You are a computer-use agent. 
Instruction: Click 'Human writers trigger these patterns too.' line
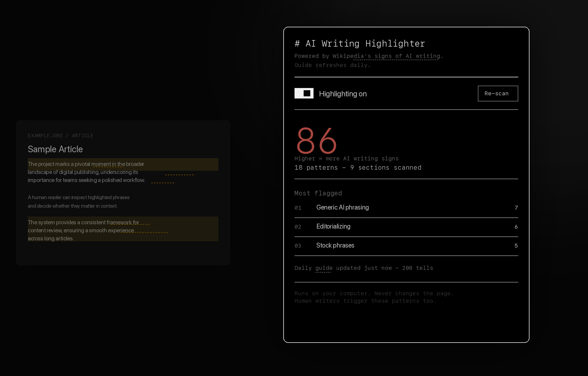pos(365,301)
